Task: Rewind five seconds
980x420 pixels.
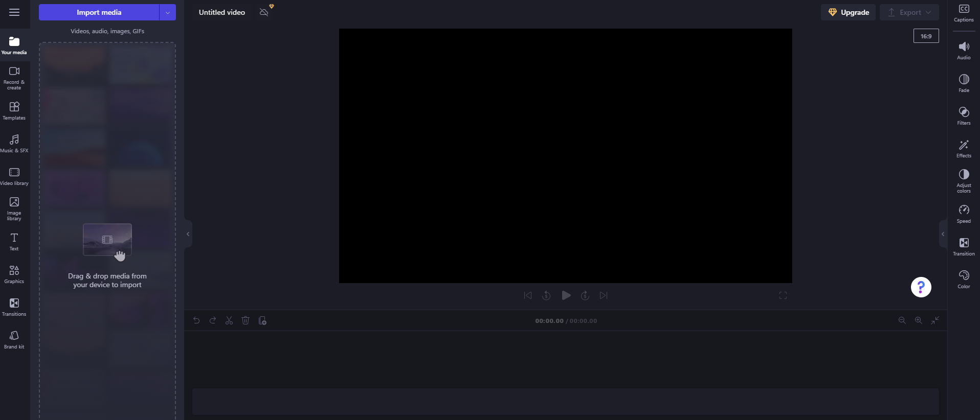Action: pyautogui.click(x=546, y=295)
